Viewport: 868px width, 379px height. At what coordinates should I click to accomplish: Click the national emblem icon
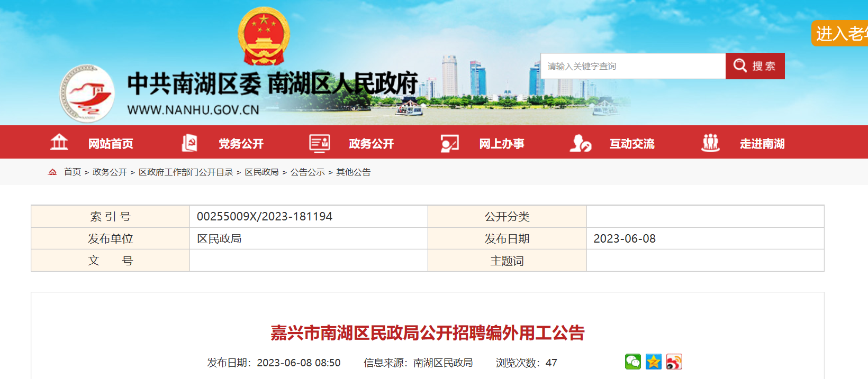(264, 36)
